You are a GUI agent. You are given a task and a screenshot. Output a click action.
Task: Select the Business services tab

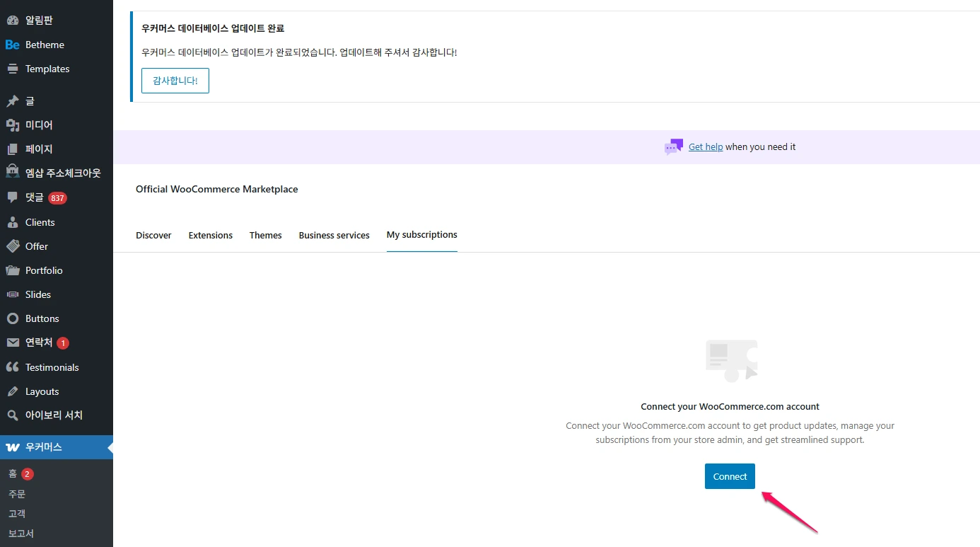click(x=334, y=235)
